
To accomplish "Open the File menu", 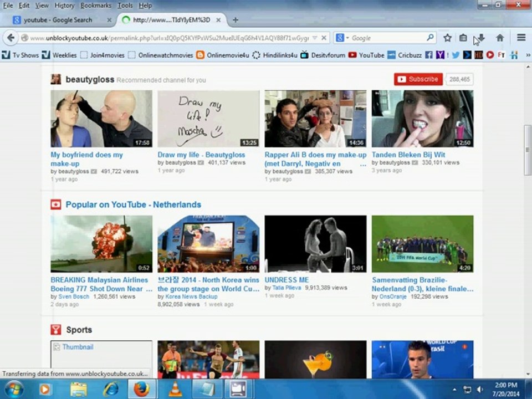I will click(x=8, y=6).
